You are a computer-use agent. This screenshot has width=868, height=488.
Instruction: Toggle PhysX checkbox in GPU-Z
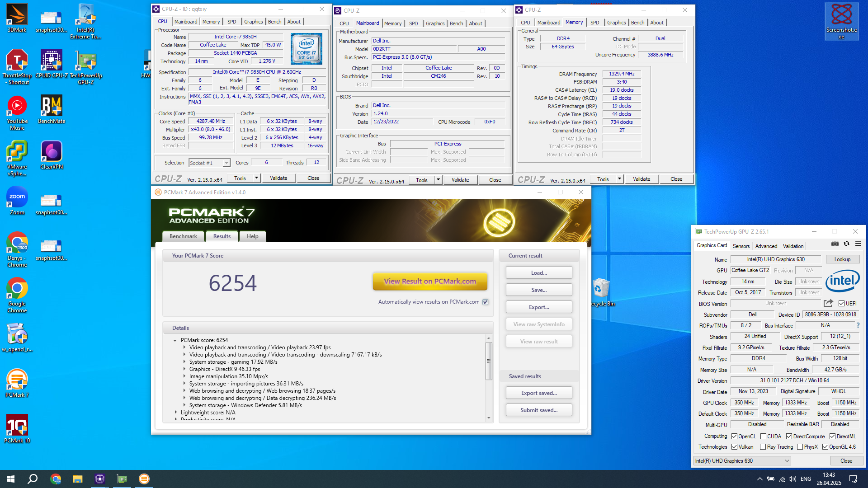(800, 447)
